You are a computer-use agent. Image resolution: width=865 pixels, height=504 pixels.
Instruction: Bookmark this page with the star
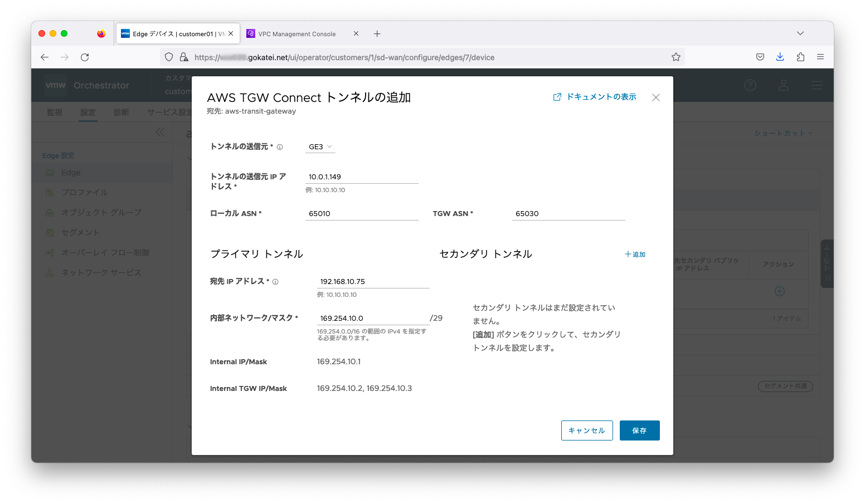(x=676, y=57)
